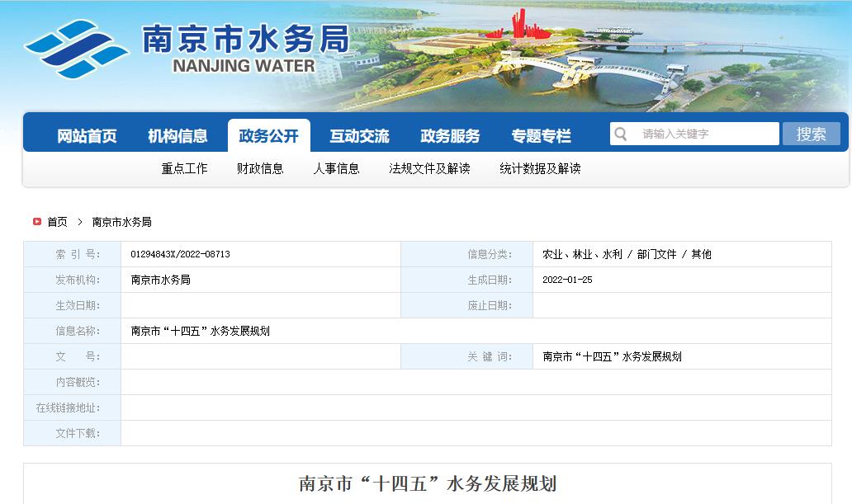Switch to 专题专栏 tab
Viewport: 852px width, 504px height.
point(541,136)
